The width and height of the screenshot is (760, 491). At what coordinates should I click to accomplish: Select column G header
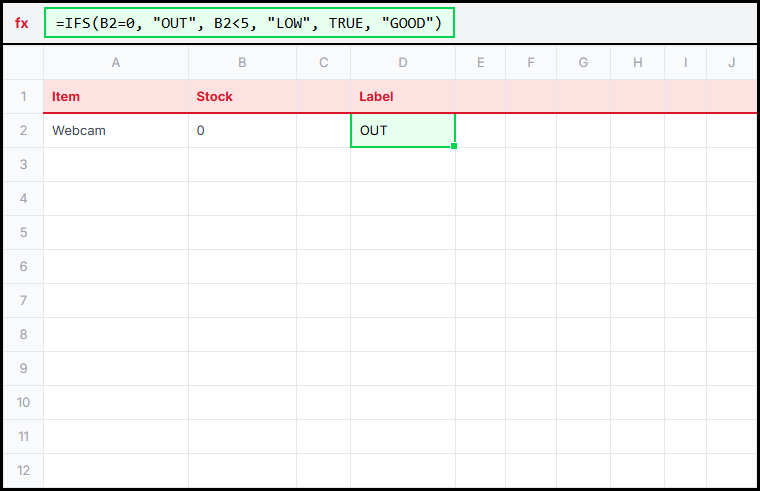583,63
